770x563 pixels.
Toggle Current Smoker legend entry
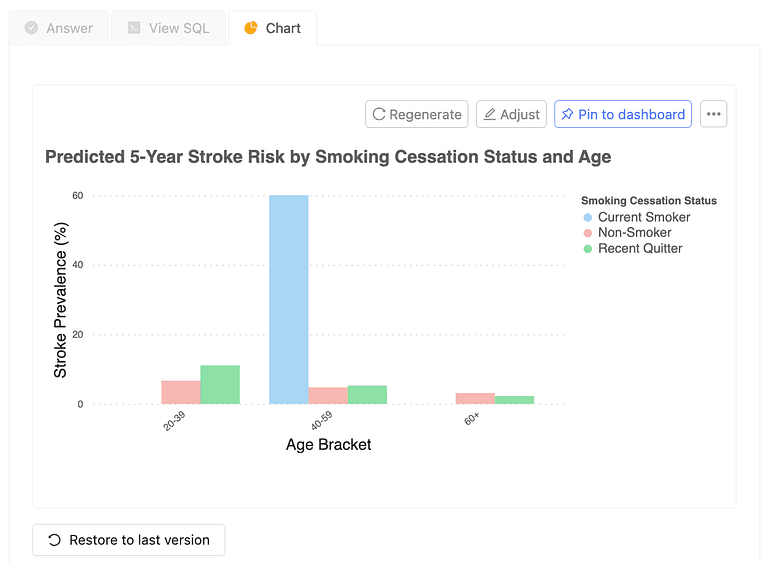click(x=644, y=217)
